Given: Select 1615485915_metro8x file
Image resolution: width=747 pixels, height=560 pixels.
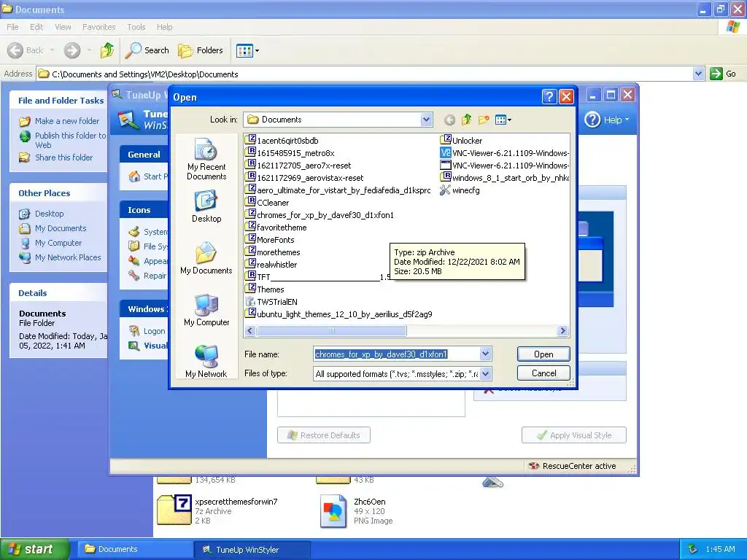Looking at the screenshot, I should tap(290, 153).
